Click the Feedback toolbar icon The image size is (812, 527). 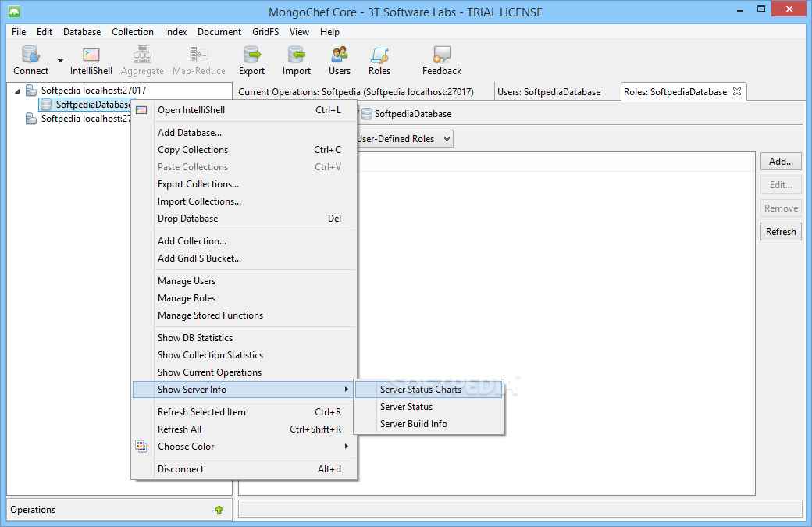(442, 60)
